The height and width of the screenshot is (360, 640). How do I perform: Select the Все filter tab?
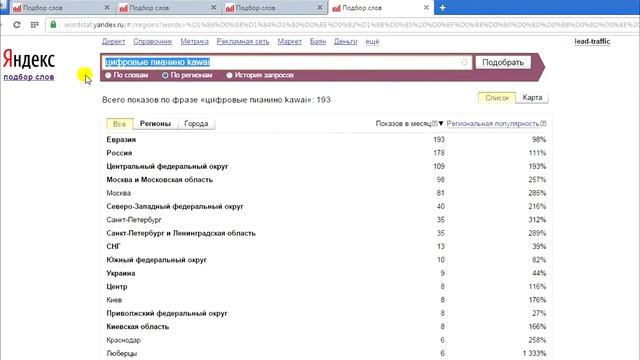pyautogui.click(x=120, y=124)
